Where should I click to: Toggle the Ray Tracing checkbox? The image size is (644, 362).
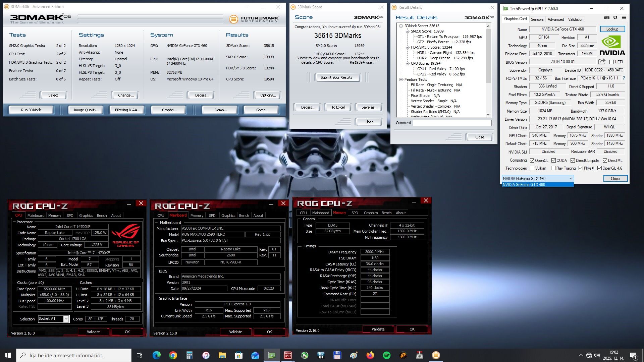click(553, 168)
